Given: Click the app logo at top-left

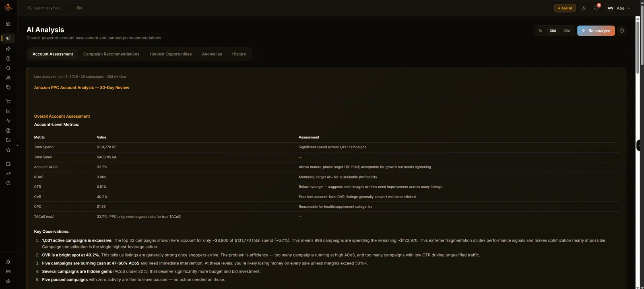Looking at the screenshot, I should (x=8, y=7).
